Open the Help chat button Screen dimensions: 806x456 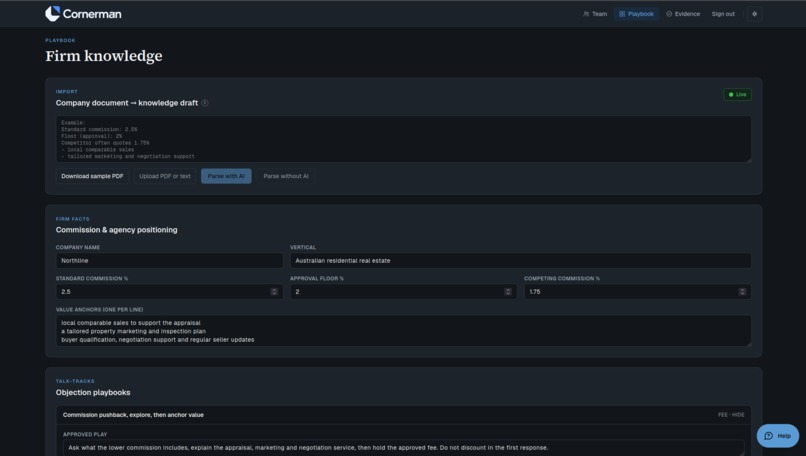[x=777, y=436]
